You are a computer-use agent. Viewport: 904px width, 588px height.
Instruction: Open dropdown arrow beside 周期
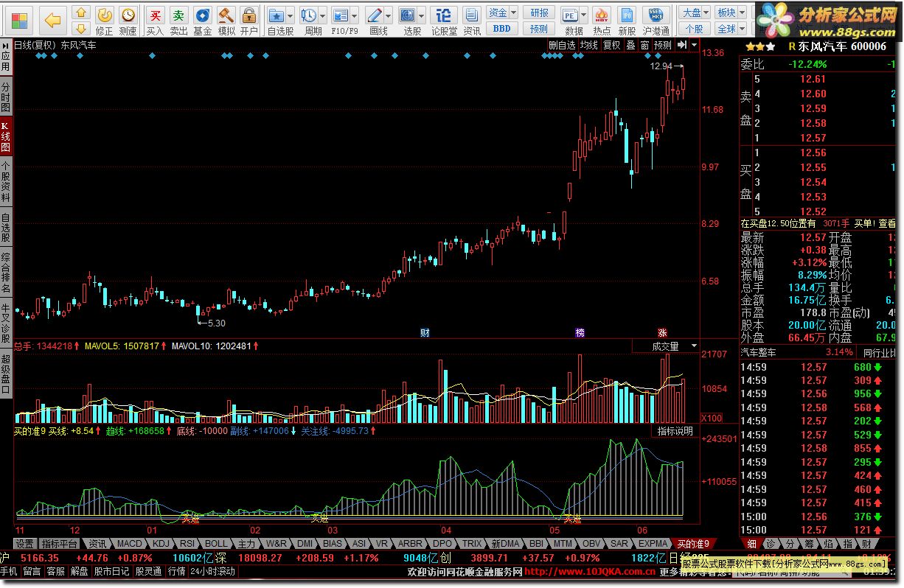pyautogui.click(x=323, y=15)
